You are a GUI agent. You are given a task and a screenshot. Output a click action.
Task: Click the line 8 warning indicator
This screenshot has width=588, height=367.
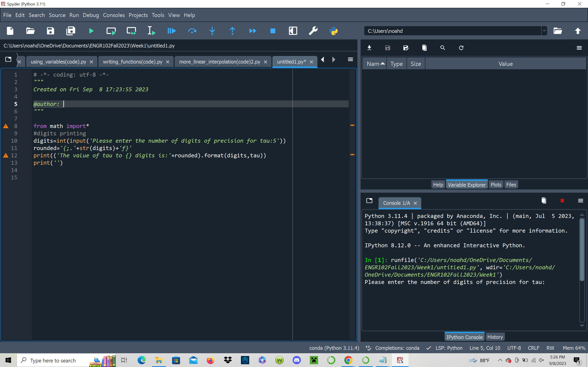tap(6, 126)
